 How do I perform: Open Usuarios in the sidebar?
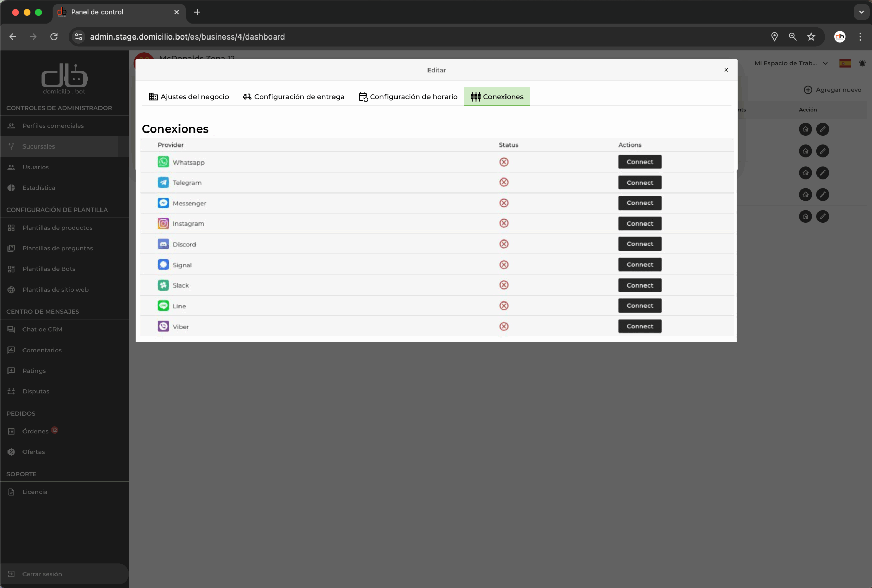64,167
